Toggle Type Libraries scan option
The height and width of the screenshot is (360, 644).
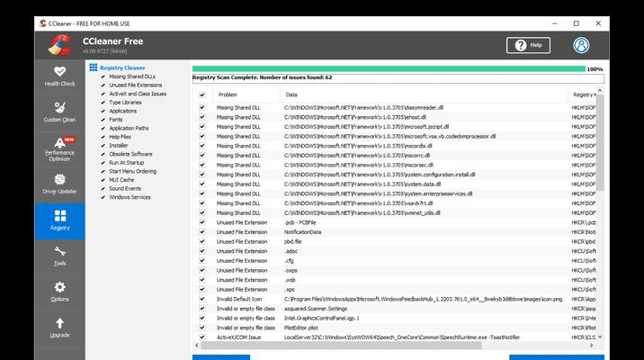click(103, 103)
